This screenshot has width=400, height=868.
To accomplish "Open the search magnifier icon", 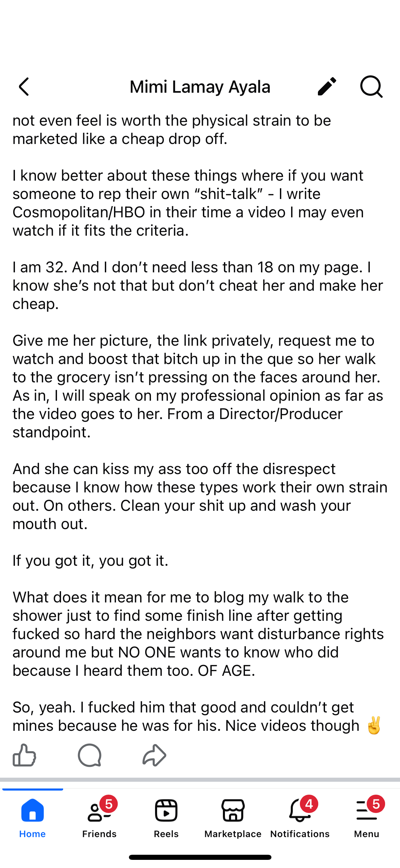I will (371, 87).
